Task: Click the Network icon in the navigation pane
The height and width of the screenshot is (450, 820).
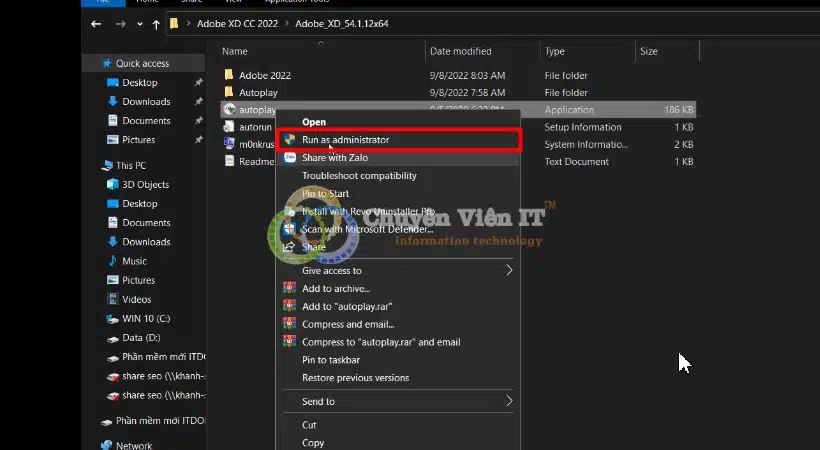Action: click(106, 445)
